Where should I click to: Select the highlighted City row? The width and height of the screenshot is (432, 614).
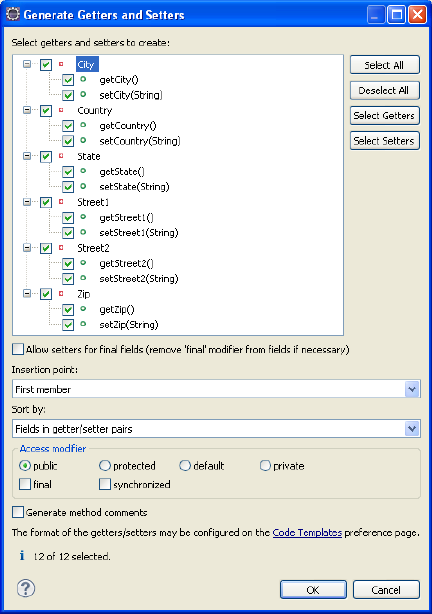coord(86,64)
